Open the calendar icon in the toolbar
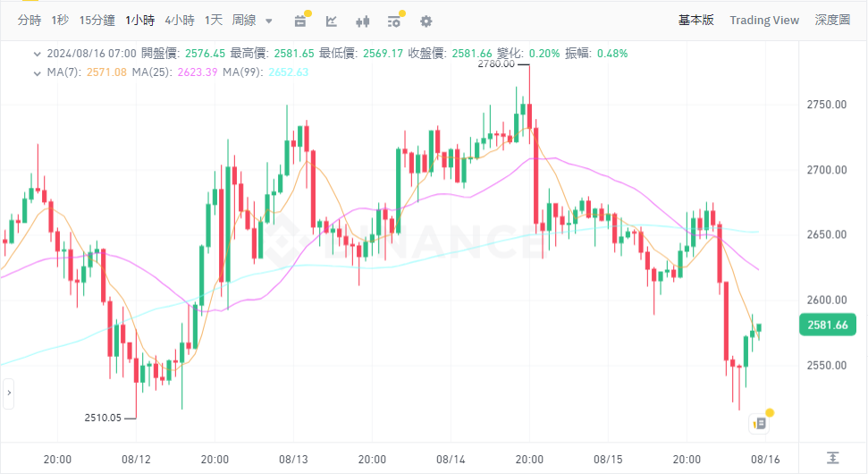 [300, 21]
